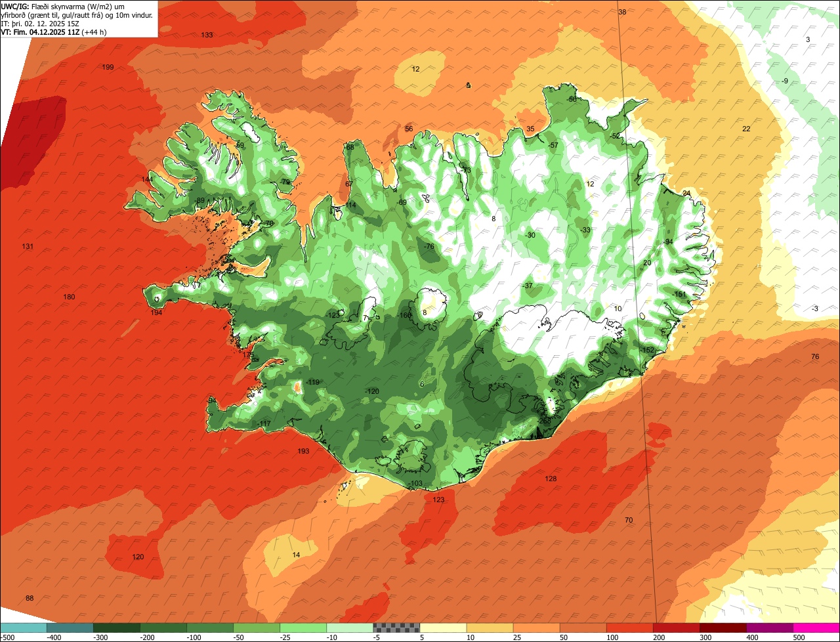Click the map value 131
The width and height of the screenshot is (840, 642).
(x=28, y=246)
